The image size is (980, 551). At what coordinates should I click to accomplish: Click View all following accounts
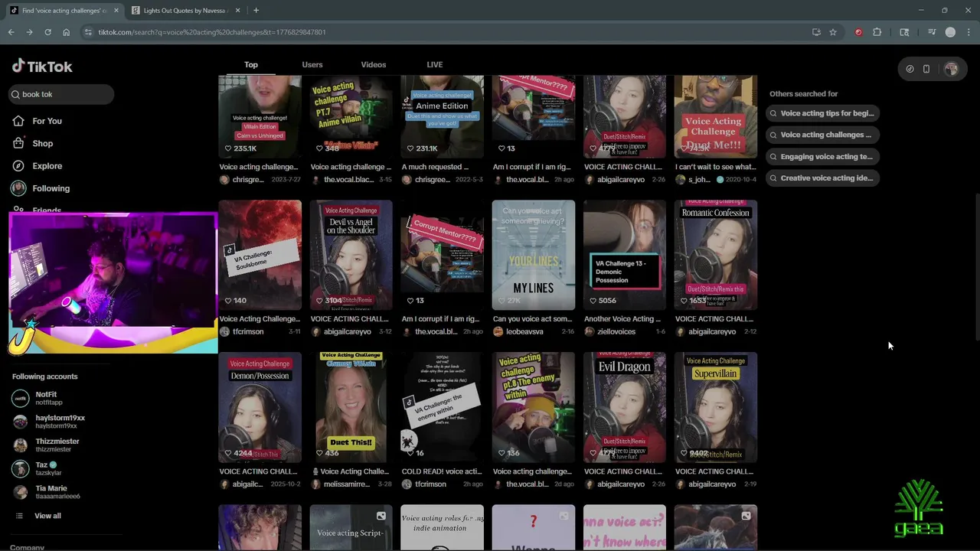pyautogui.click(x=38, y=516)
